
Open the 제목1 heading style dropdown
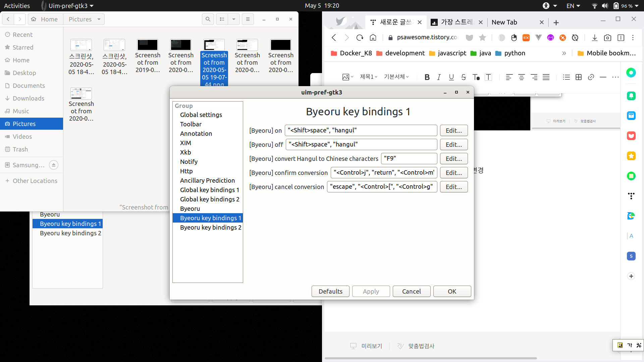tap(369, 77)
